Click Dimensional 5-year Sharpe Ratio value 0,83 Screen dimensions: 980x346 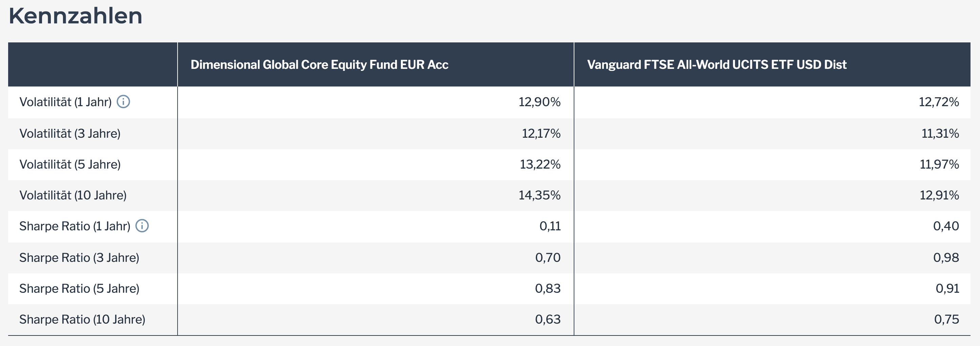(x=548, y=289)
